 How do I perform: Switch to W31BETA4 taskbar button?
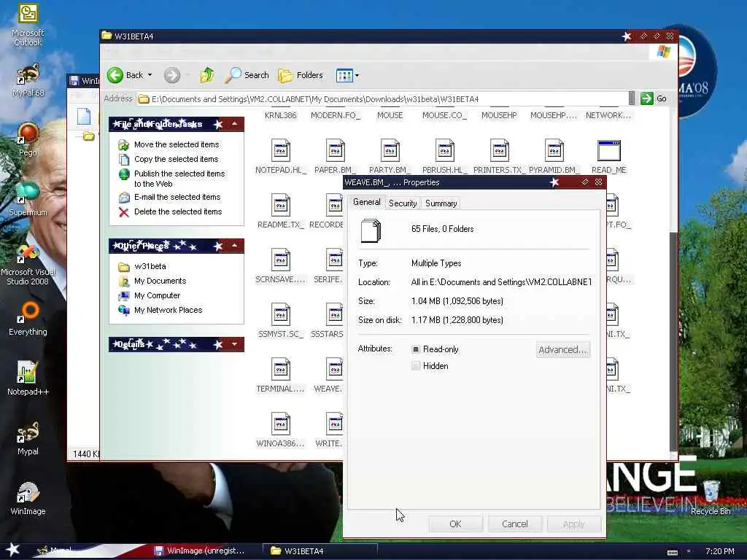pyautogui.click(x=320, y=551)
